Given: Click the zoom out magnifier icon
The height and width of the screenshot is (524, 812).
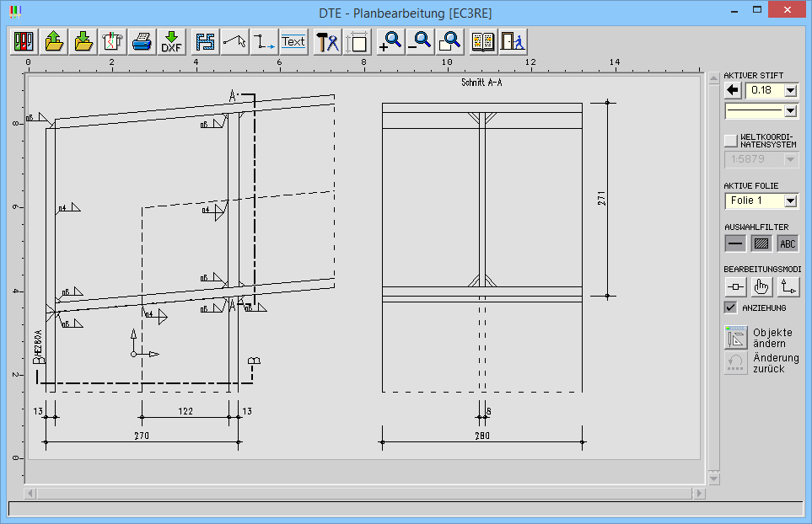Looking at the screenshot, I should tap(420, 41).
